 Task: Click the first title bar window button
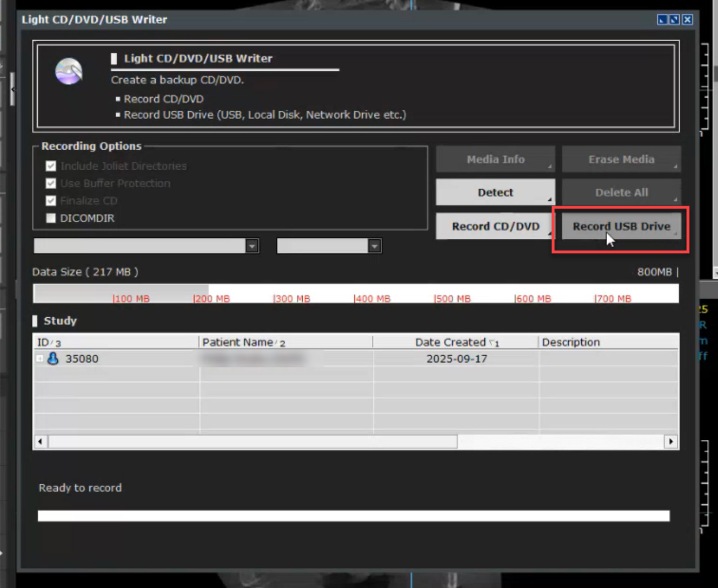tap(662, 19)
